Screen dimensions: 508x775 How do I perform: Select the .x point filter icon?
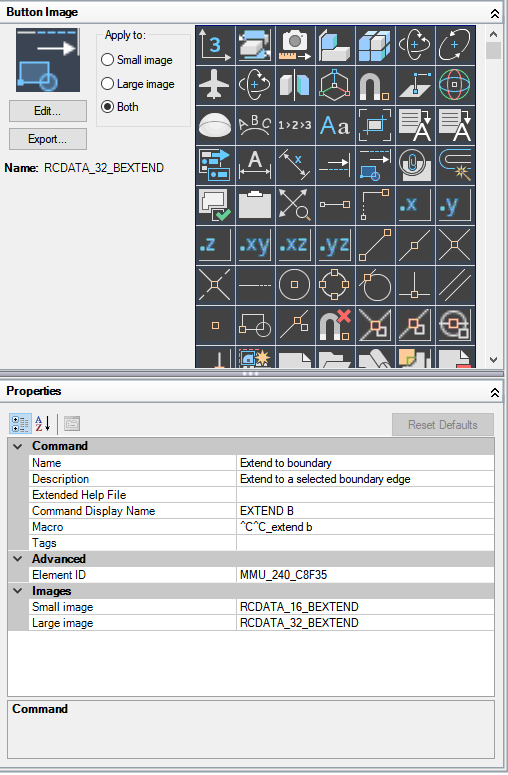tap(415, 206)
